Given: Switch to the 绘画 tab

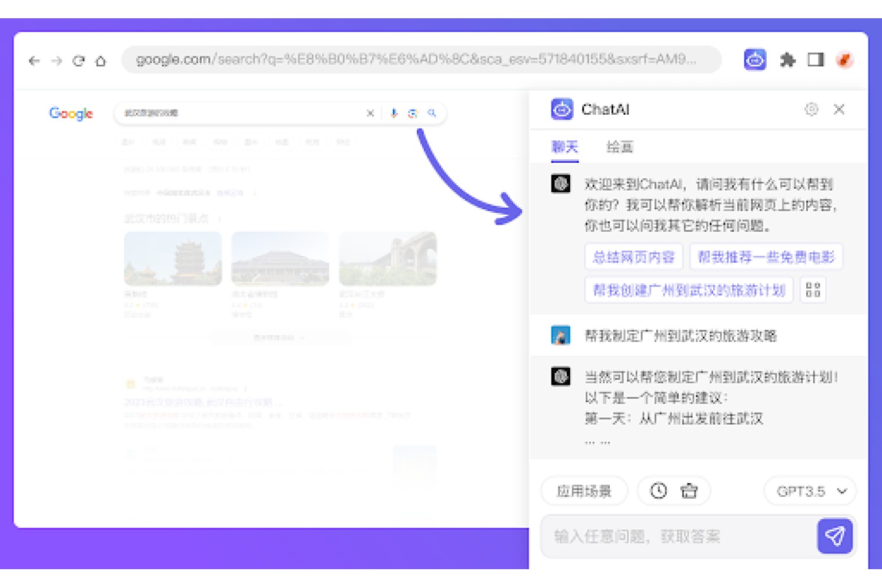Looking at the screenshot, I should tap(620, 146).
